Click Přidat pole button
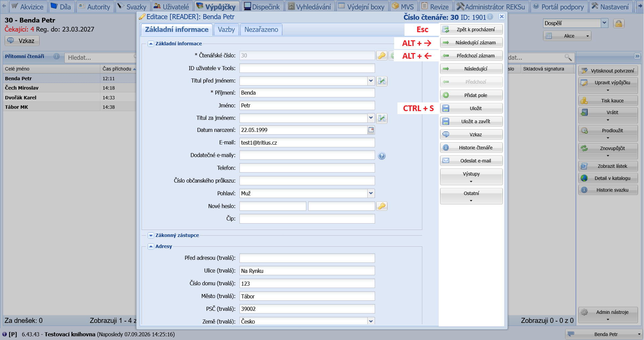The width and height of the screenshot is (644, 340). coord(471,95)
